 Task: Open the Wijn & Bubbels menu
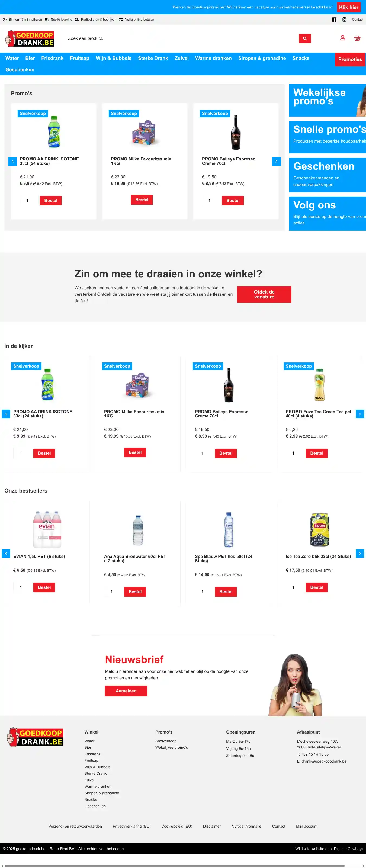[113, 58]
